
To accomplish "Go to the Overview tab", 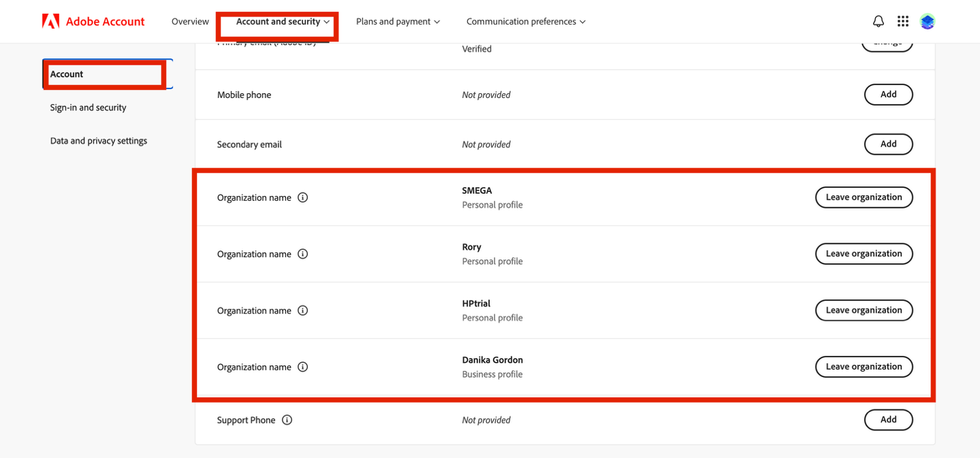I will tap(190, 21).
